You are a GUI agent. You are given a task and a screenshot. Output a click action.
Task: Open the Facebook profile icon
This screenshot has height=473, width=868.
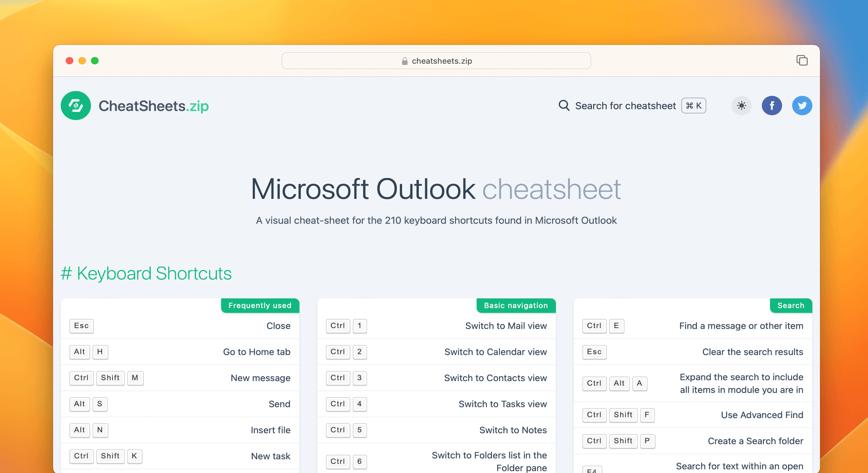pyautogui.click(x=772, y=106)
